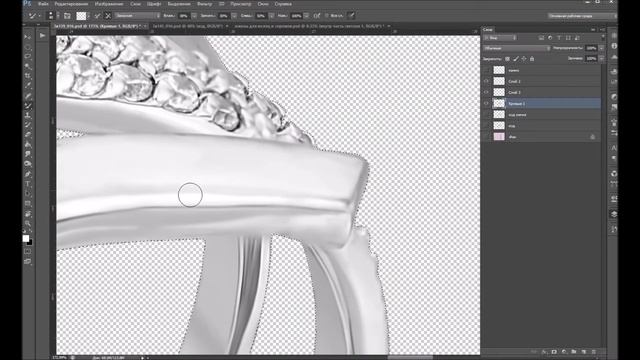The width and height of the screenshot is (640, 360).
Task: Open the Фильтр menu
Action: tap(204, 4)
